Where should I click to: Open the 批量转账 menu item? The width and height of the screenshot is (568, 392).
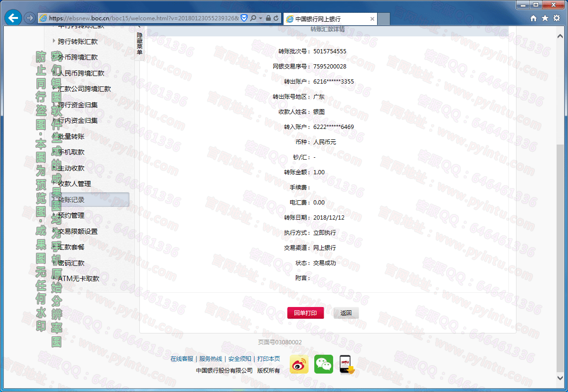point(71,136)
